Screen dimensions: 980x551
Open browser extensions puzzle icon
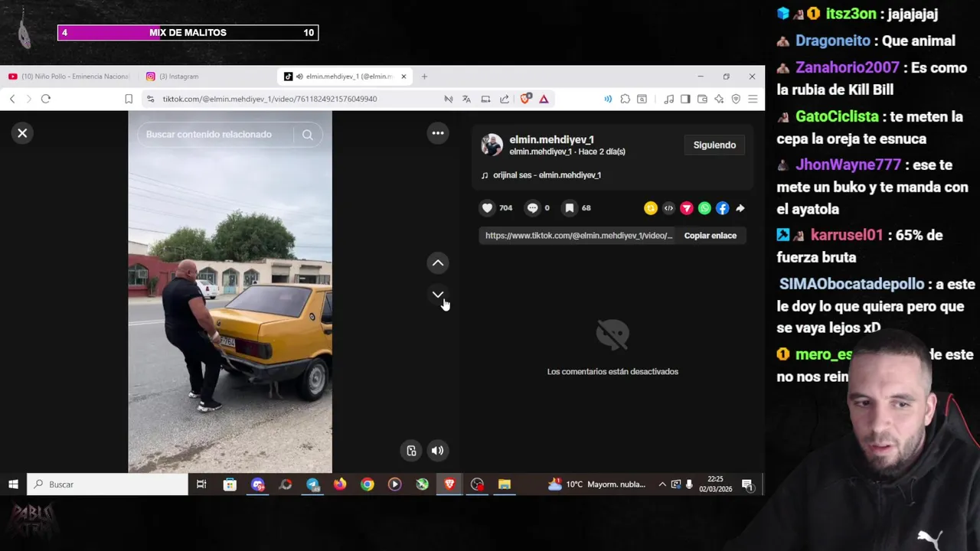pos(626,99)
